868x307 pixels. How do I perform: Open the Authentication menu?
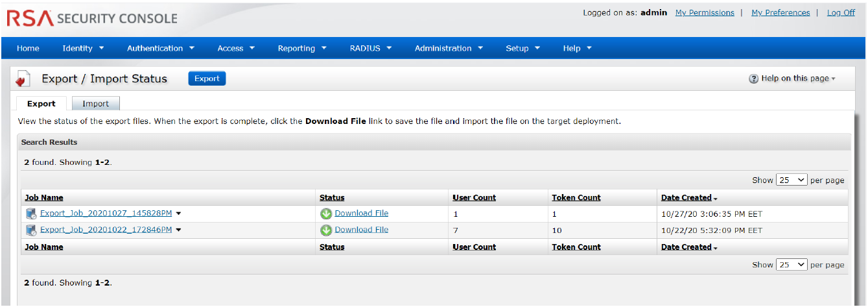[160, 48]
